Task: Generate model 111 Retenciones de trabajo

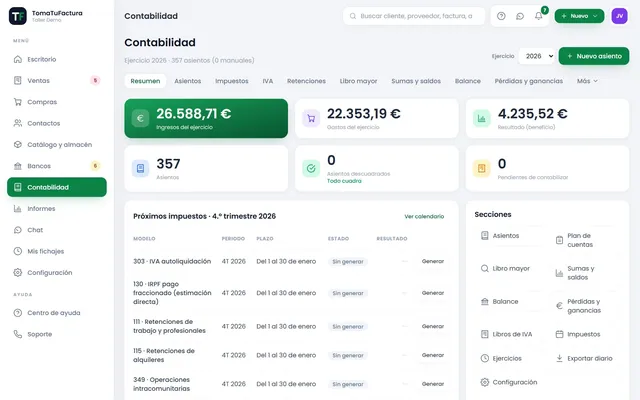Action: point(433,326)
